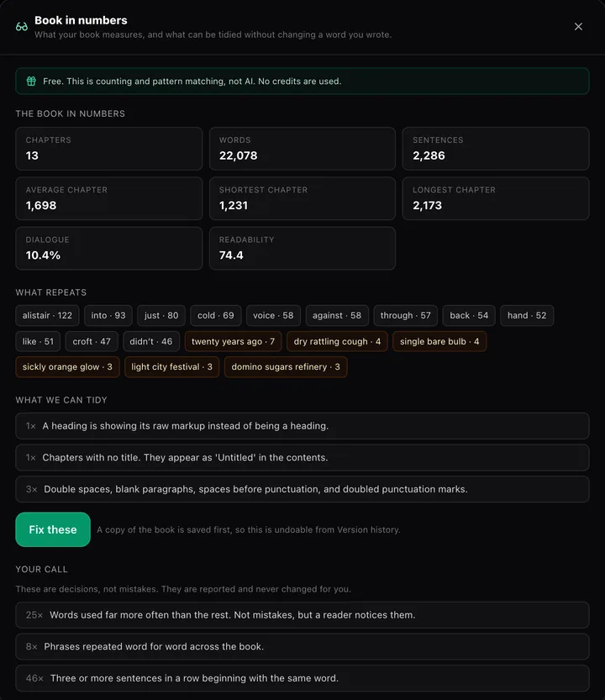The image size is (605, 700).
Task: Open the raw markup heading tidy item
Action: (x=302, y=426)
